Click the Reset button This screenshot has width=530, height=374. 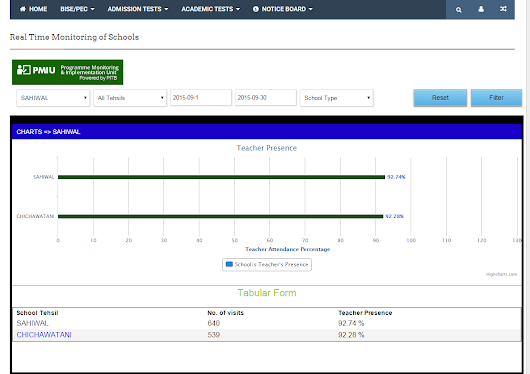point(440,98)
